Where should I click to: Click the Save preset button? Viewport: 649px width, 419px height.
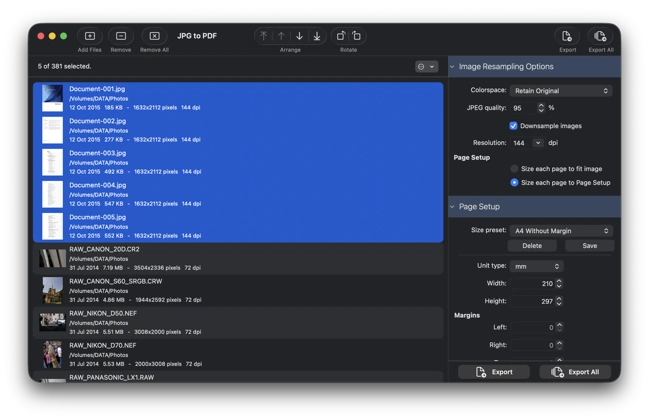coord(589,246)
